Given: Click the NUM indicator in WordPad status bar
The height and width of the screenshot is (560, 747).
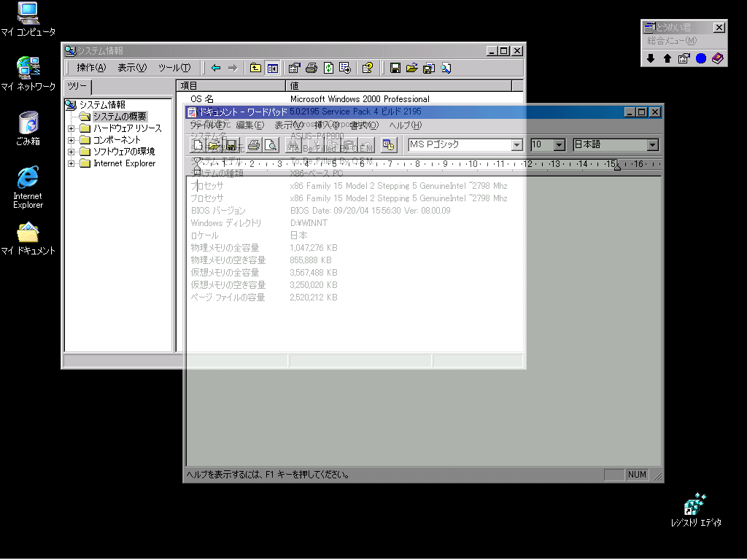Looking at the screenshot, I should click(637, 475).
